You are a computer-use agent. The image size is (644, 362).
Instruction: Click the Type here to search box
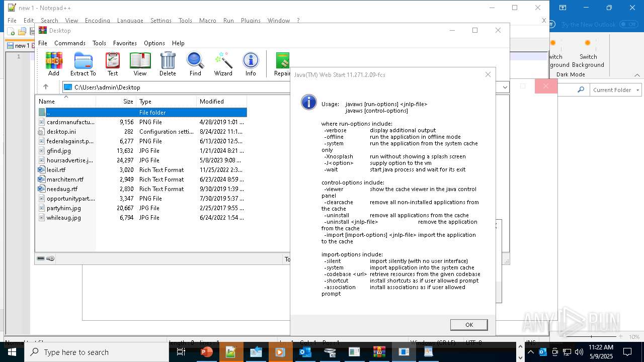point(96,352)
